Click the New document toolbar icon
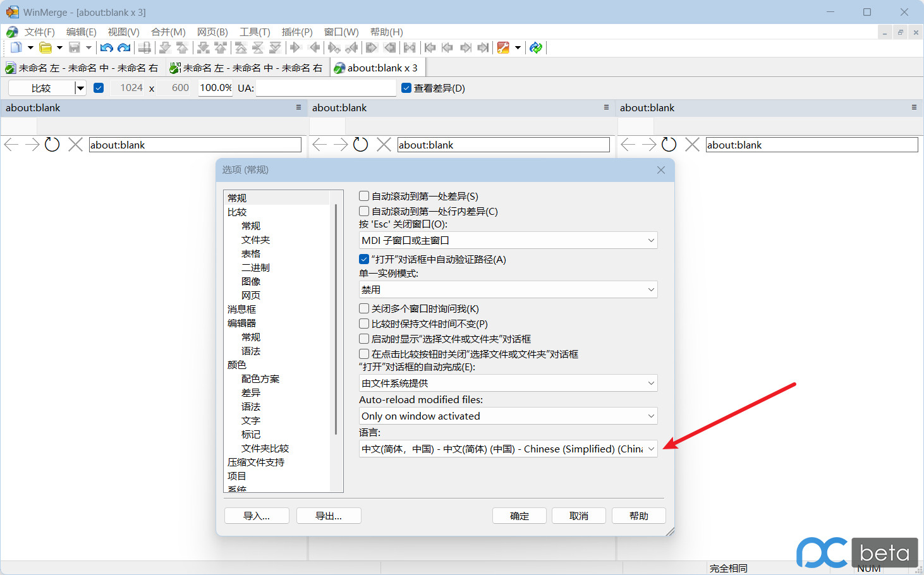The width and height of the screenshot is (924, 575). pyautogui.click(x=16, y=47)
